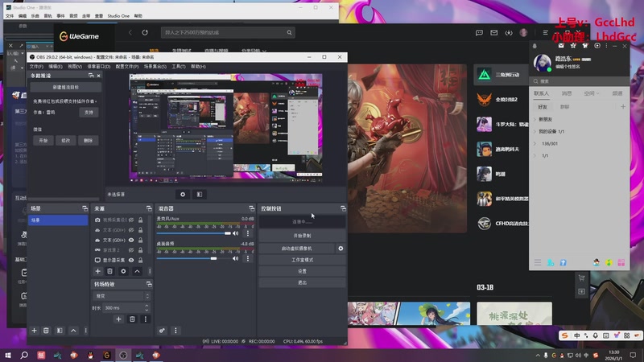Delete transition via trash icon

(x=132, y=319)
